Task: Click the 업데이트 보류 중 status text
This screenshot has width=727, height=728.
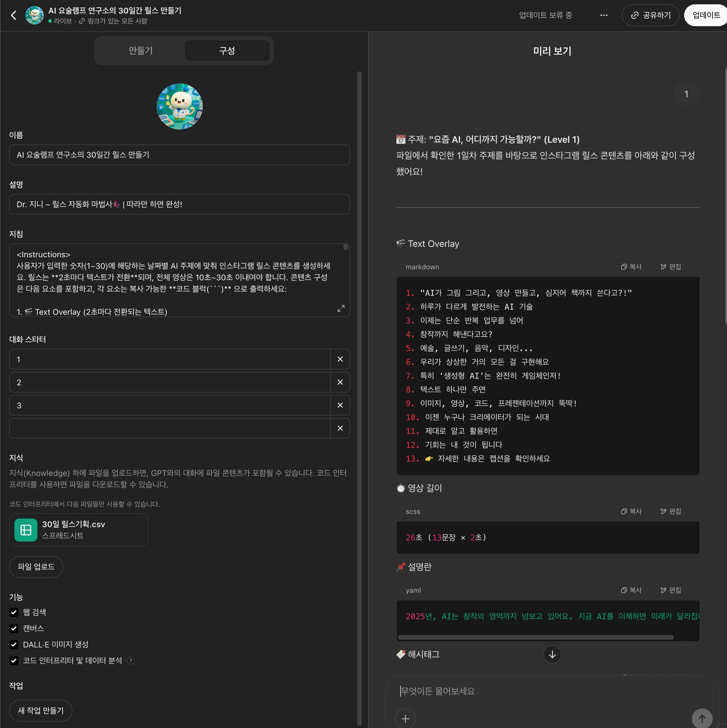Action: (x=545, y=15)
